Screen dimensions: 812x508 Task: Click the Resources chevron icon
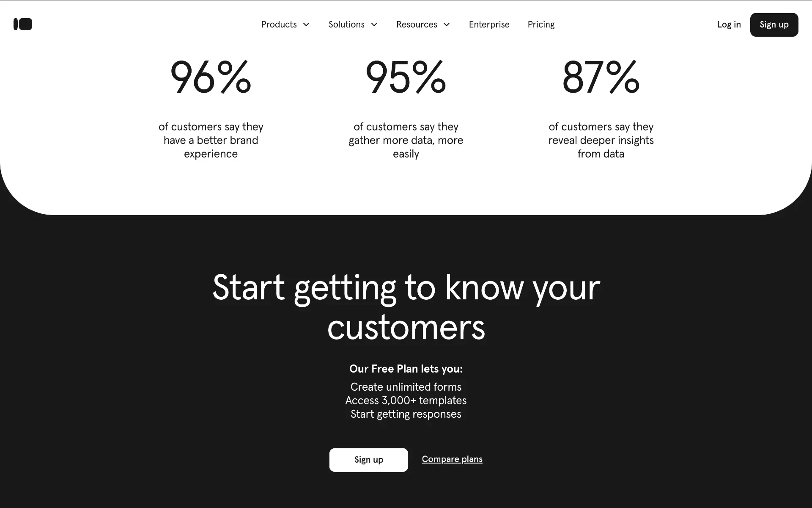(x=447, y=25)
